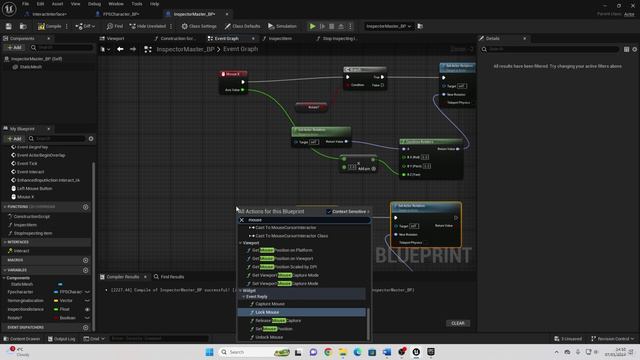Image resolution: width=640 pixels, height=360 pixels.
Task: Navigate forward in graph history
Action: point(133,49)
